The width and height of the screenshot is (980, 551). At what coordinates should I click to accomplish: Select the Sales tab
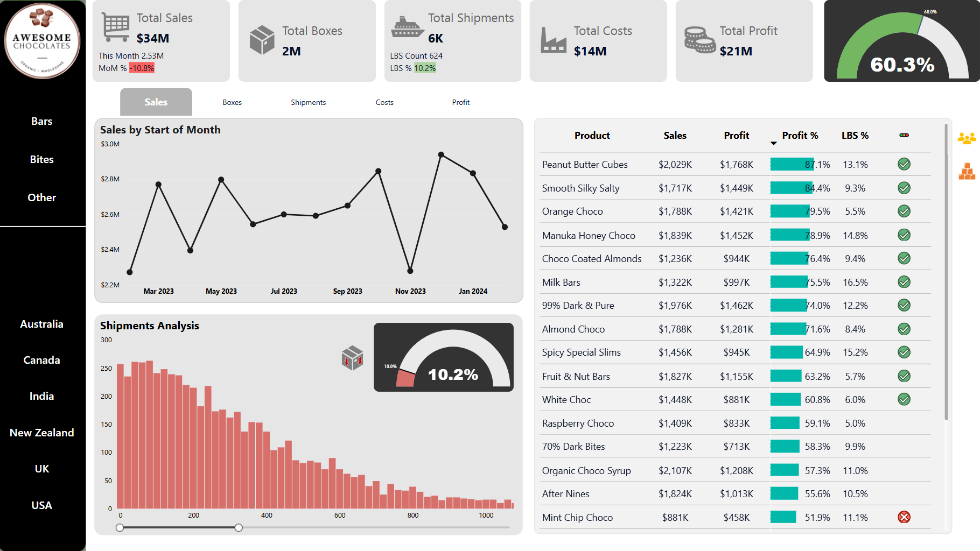click(156, 102)
